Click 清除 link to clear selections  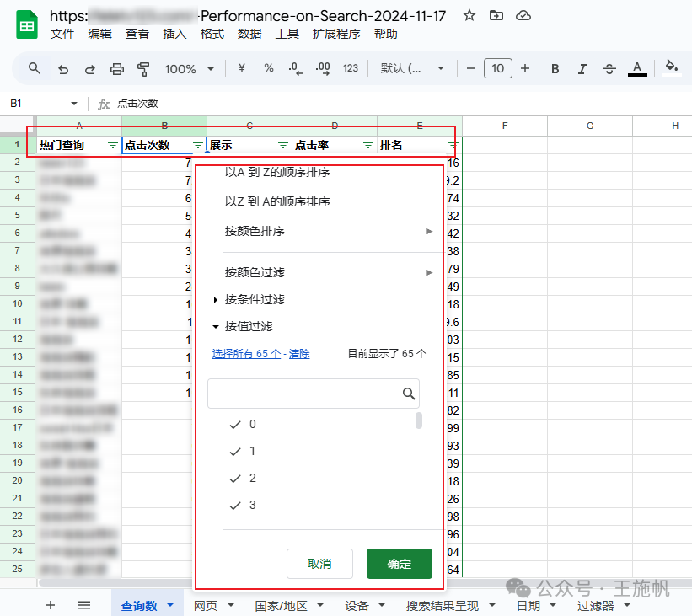299,354
